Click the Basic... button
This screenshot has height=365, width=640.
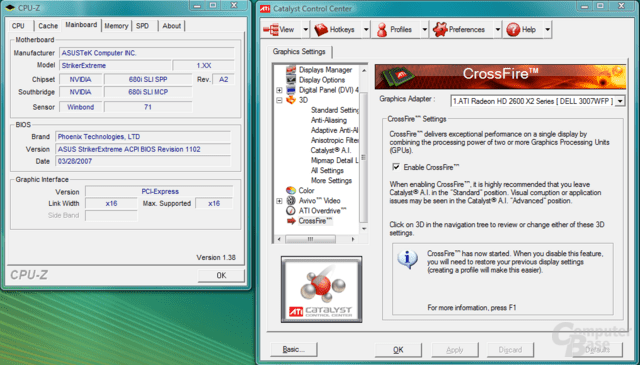coord(293,349)
